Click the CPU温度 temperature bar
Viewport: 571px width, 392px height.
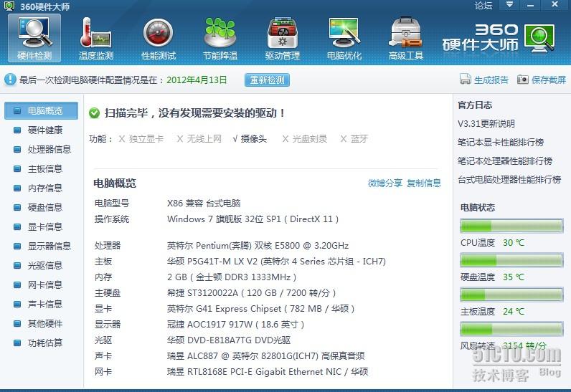(x=511, y=226)
